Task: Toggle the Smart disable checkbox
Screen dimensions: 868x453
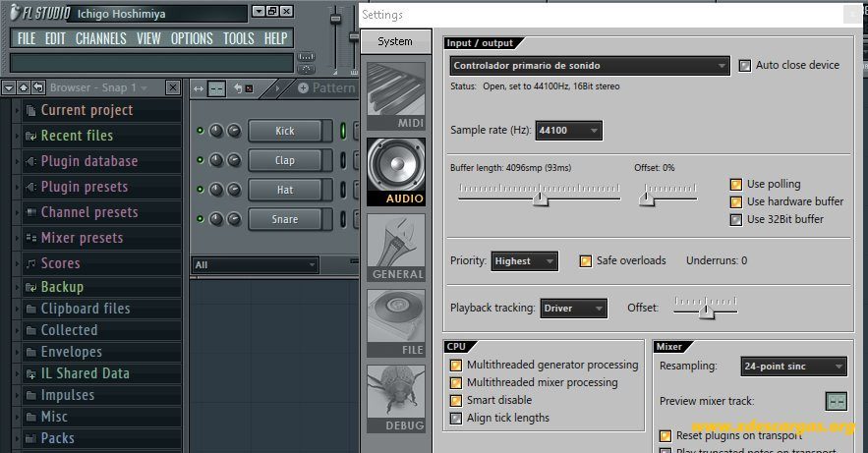Action: [455, 401]
